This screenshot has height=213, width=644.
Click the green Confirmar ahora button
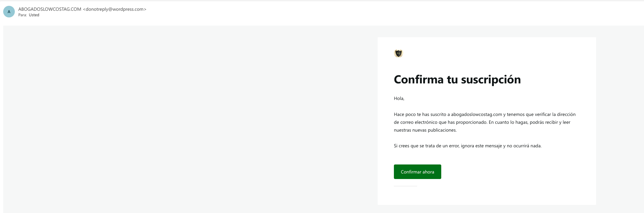tap(417, 172)
